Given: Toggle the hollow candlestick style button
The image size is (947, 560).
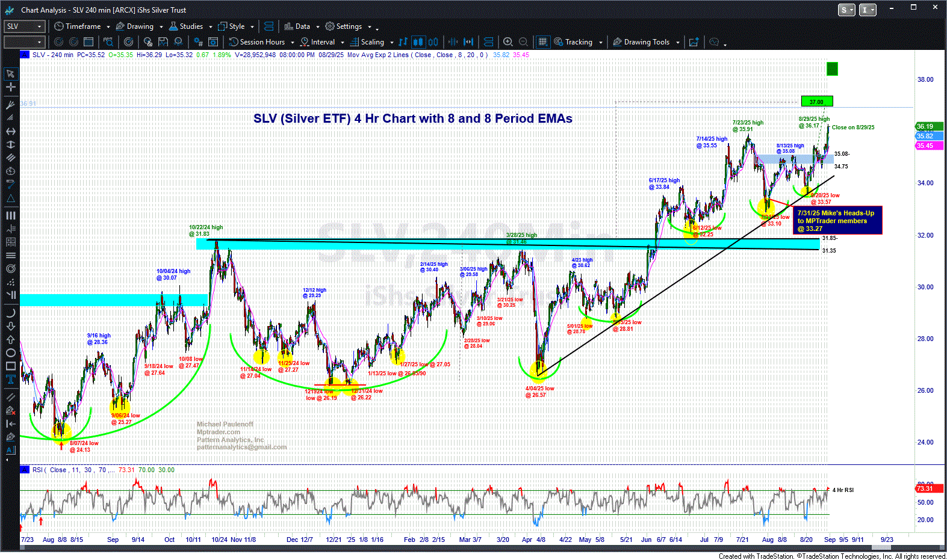Looking at the screenshot, I should 433,42.
